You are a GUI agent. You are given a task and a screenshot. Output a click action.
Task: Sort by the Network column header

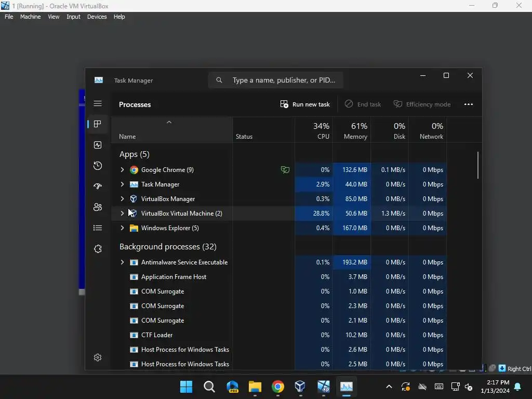tap(428, 130)
